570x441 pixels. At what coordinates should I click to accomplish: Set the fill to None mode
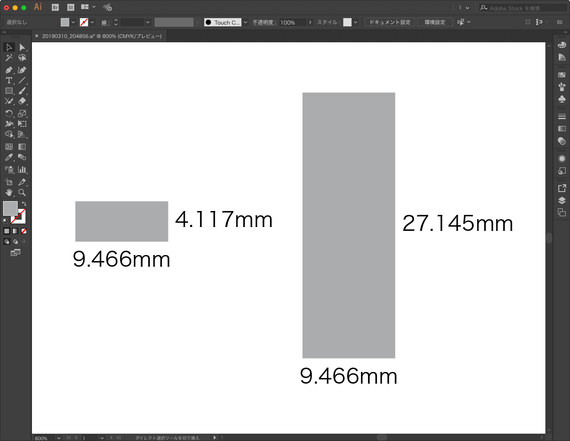(x=24, y=231)
